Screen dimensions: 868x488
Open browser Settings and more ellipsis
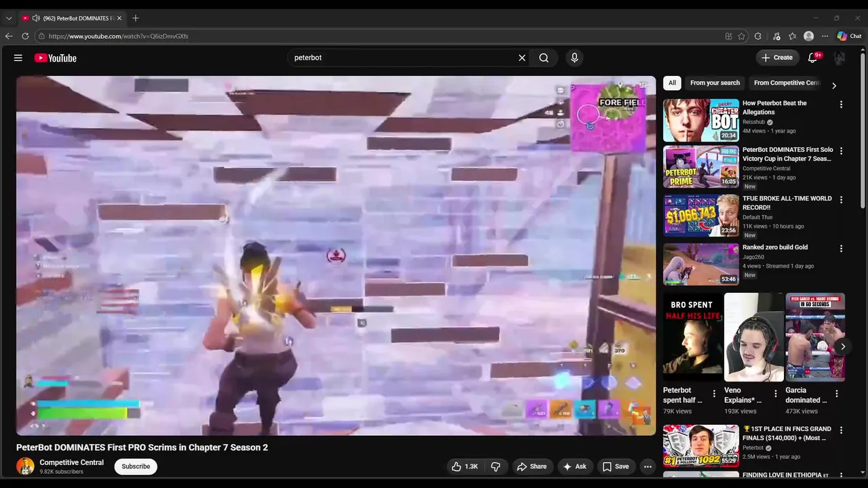click(x=825, y=36)
